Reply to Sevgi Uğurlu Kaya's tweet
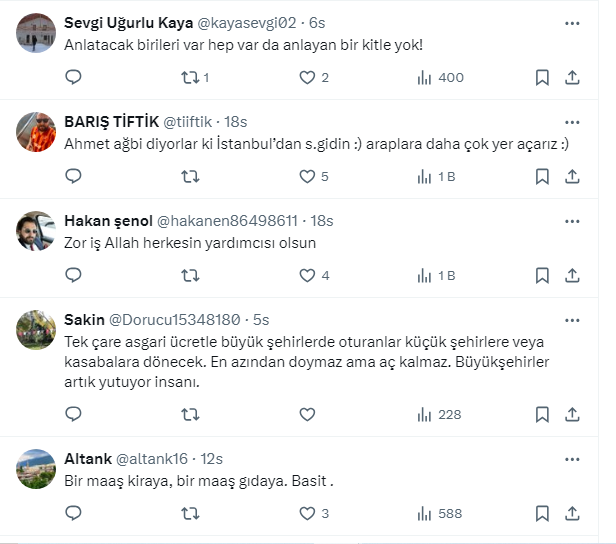616x544 pixels. pos(73,77)
